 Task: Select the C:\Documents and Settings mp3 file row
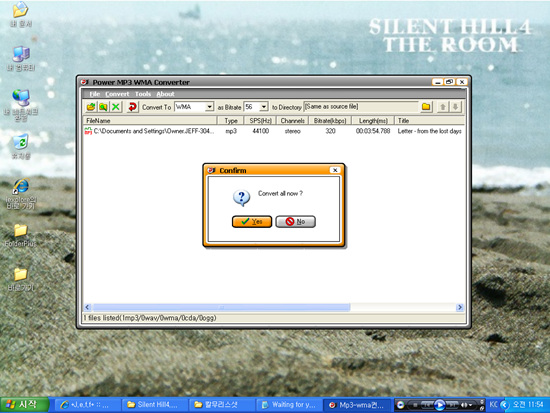(274, 131)
